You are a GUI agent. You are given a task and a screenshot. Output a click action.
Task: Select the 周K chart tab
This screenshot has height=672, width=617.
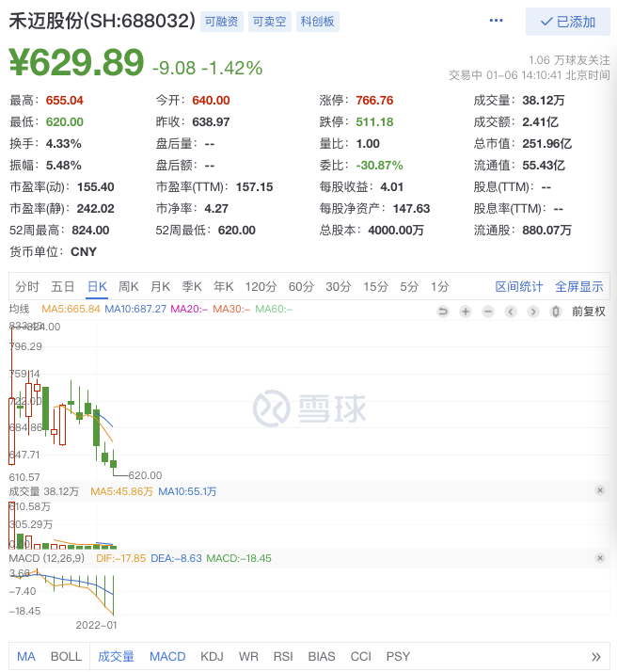[129, 286]
